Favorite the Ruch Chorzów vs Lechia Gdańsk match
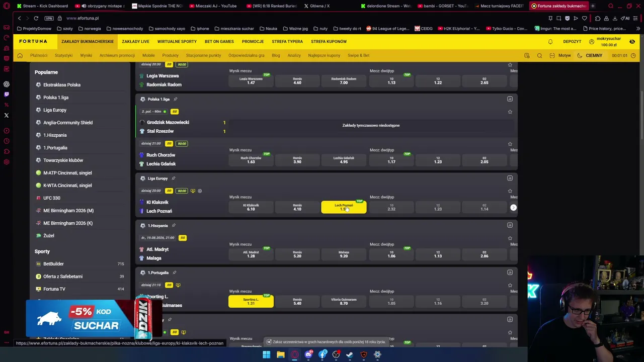Viewport: 644px width, 362px height. [510, 144]
